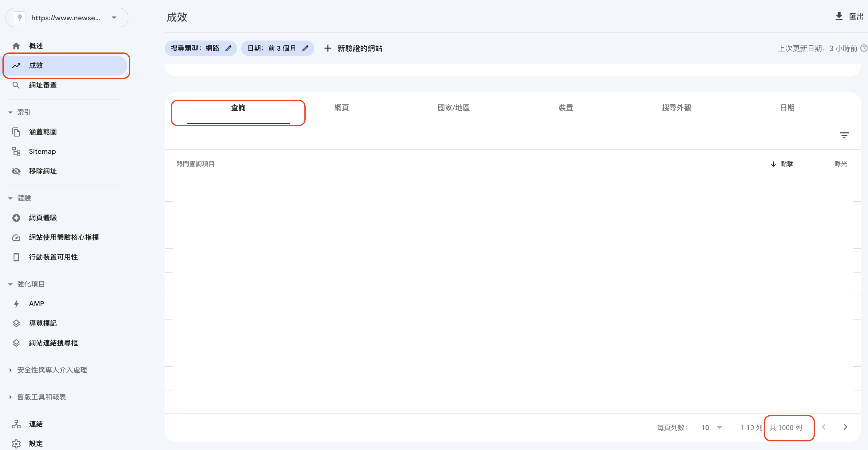Click the export download icon
This screenshot has height=450, width=868.
click(x=839, y=16)
